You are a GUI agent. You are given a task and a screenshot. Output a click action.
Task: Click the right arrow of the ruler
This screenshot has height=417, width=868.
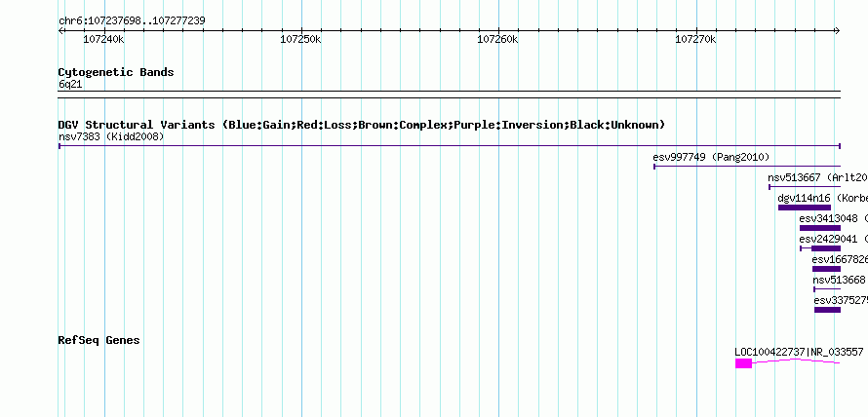coord(838,31)
